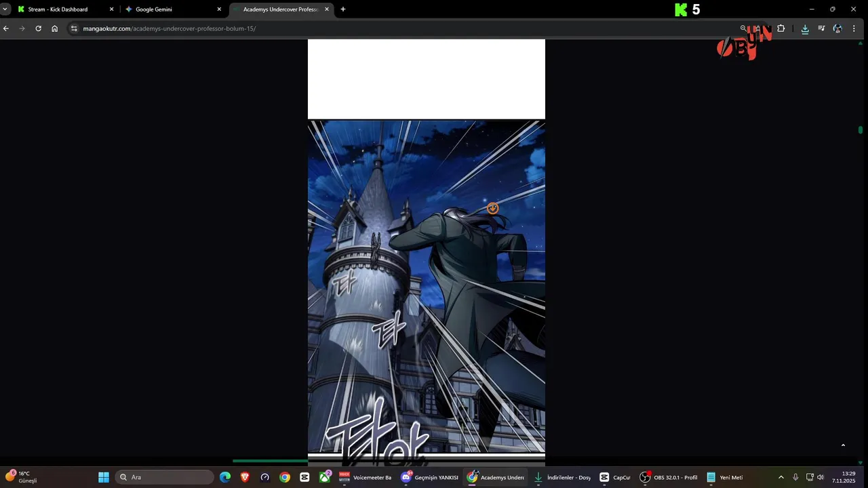
Task: Open İndirilenler file explorer window
Action: (x=562, y=477)
